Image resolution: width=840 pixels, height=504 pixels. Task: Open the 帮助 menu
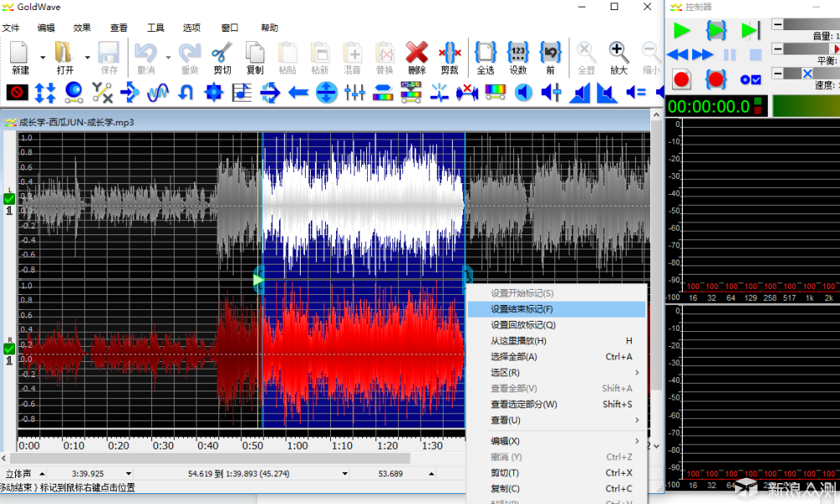click(x=270, y=28)
